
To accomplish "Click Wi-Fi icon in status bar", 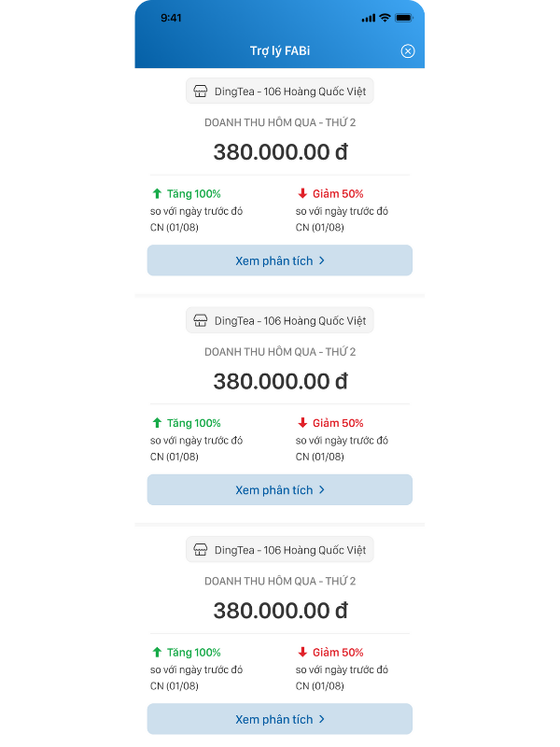I will point(385,18).
